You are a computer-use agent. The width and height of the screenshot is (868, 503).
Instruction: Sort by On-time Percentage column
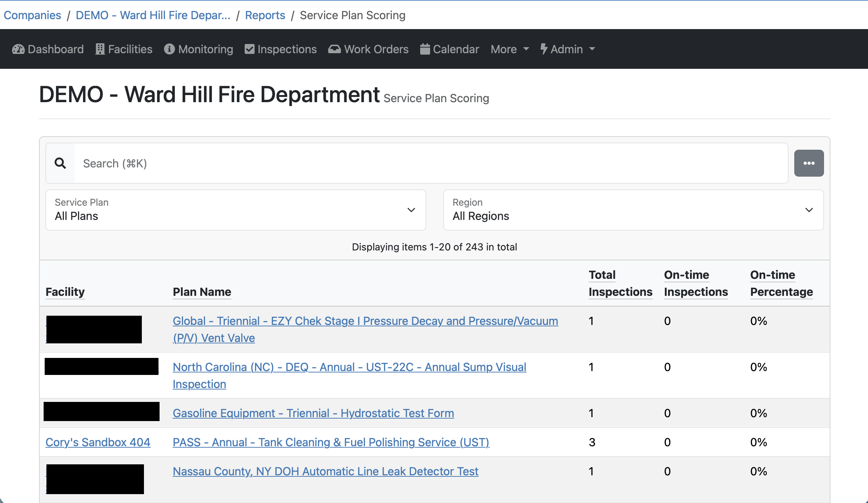781,283
